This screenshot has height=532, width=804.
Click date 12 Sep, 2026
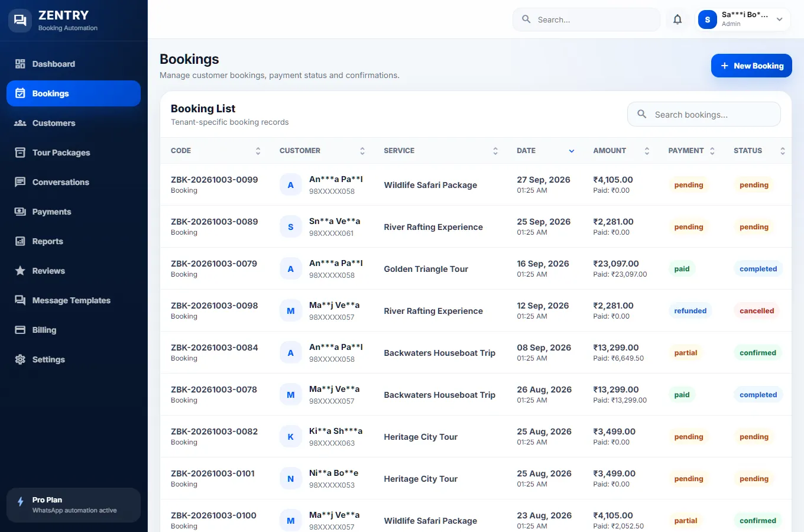543,306
